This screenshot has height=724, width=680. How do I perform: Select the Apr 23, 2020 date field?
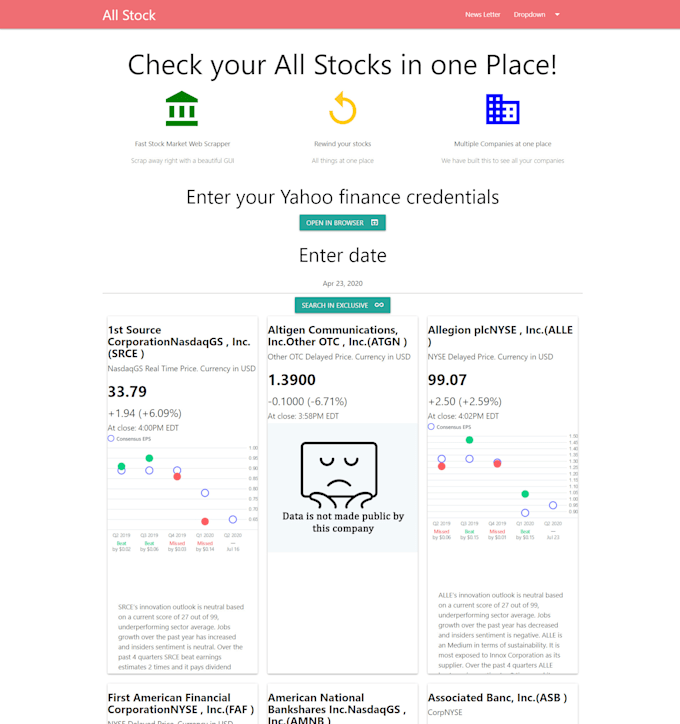point(343,284)
